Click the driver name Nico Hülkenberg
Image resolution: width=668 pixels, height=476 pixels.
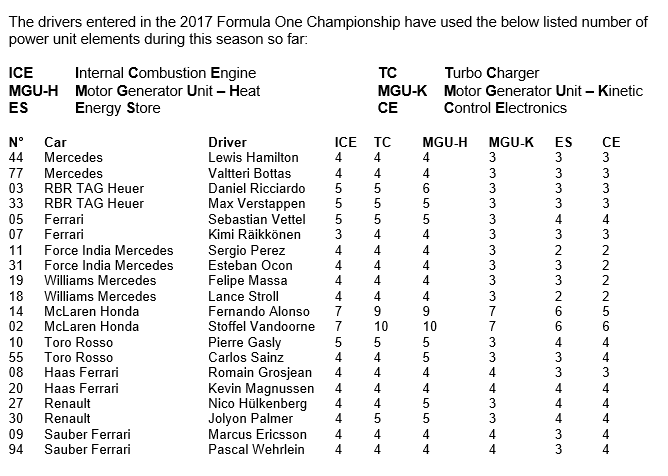click(x=257, y=403)
